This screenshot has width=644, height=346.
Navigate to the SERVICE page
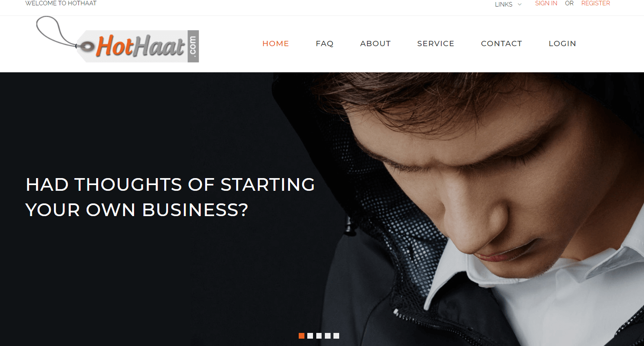(436, 43)
